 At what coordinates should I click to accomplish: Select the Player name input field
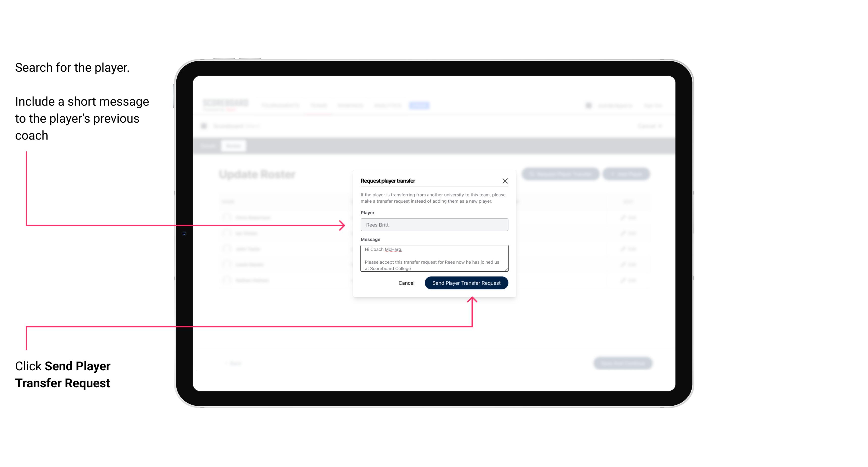[433, 225]
